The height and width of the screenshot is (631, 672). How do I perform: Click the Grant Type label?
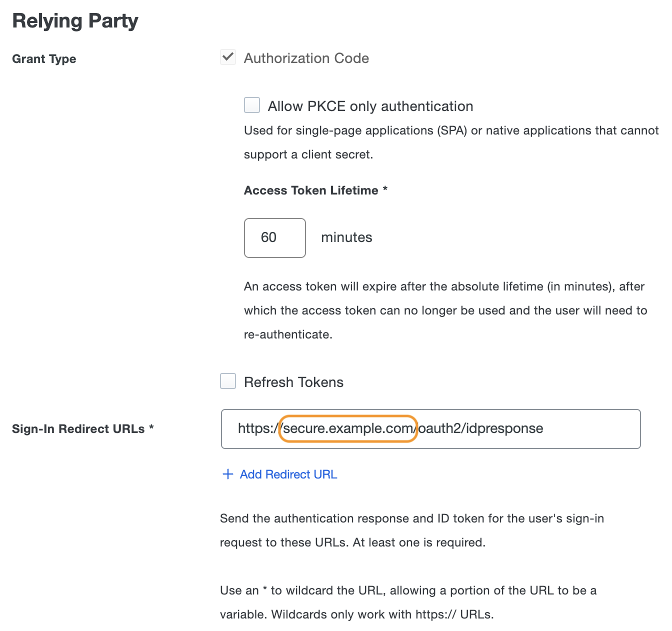click(x=44, y=58)
